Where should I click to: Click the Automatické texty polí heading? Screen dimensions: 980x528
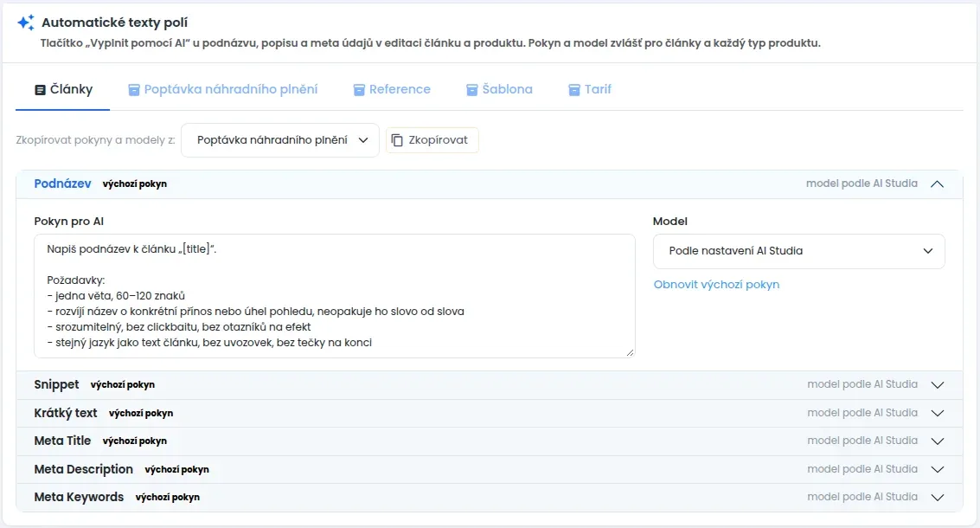[114, 23]
